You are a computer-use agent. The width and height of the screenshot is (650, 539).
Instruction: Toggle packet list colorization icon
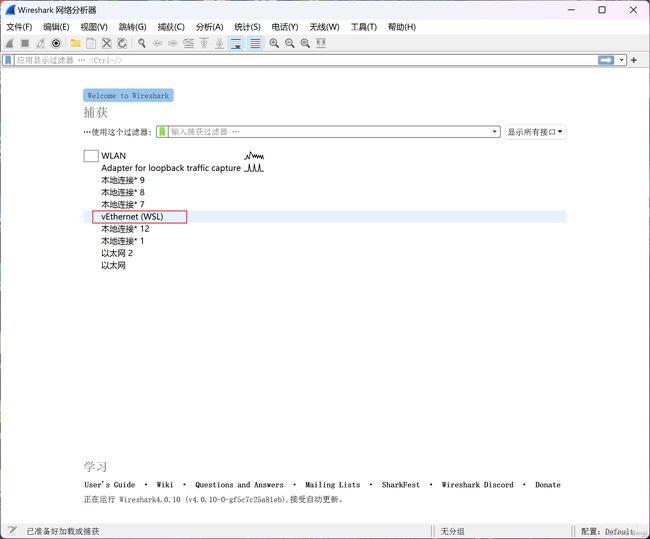(x=255, y=43)
